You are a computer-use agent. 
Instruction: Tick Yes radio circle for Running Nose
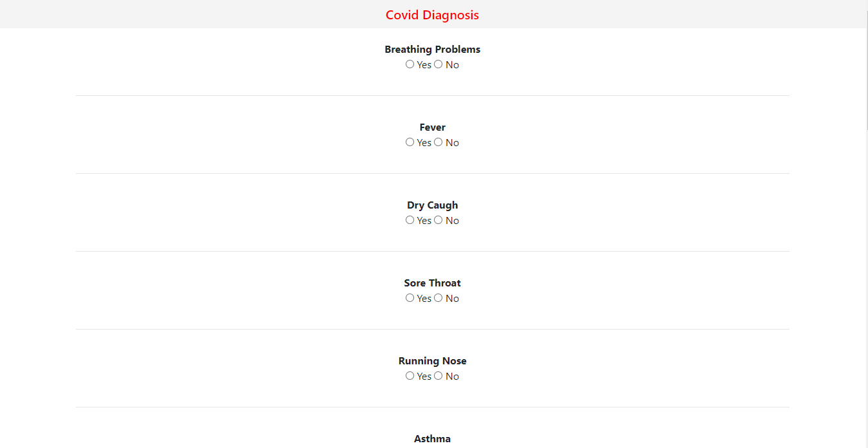click(x=410, y=376)
